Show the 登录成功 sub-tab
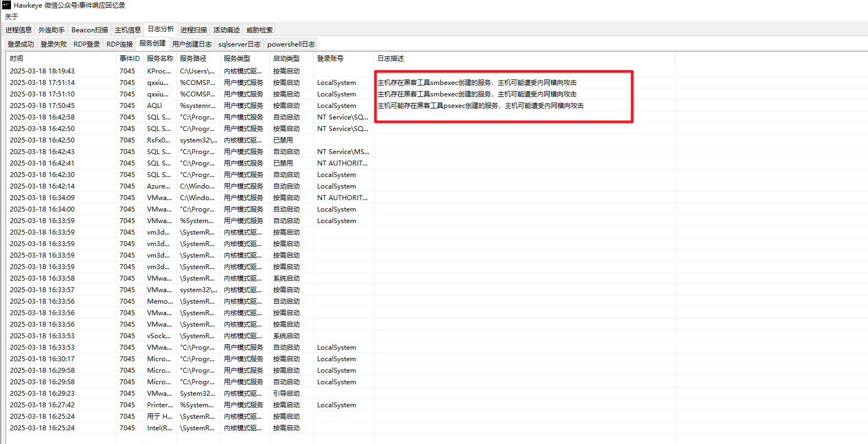This screenshot has width=868, height=444. click(21, 44)
